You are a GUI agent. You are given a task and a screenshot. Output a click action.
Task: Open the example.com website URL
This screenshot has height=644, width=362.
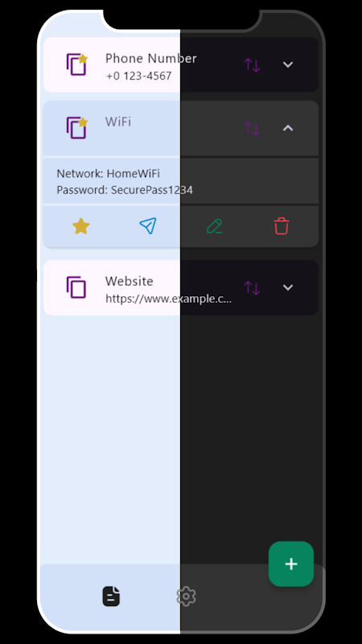(x=168, y=299)
